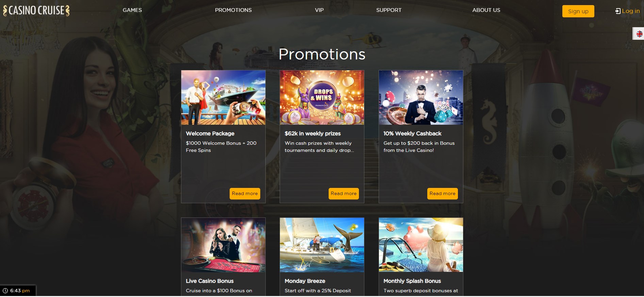Open the UK flag language selector

(x=639, y=34)
